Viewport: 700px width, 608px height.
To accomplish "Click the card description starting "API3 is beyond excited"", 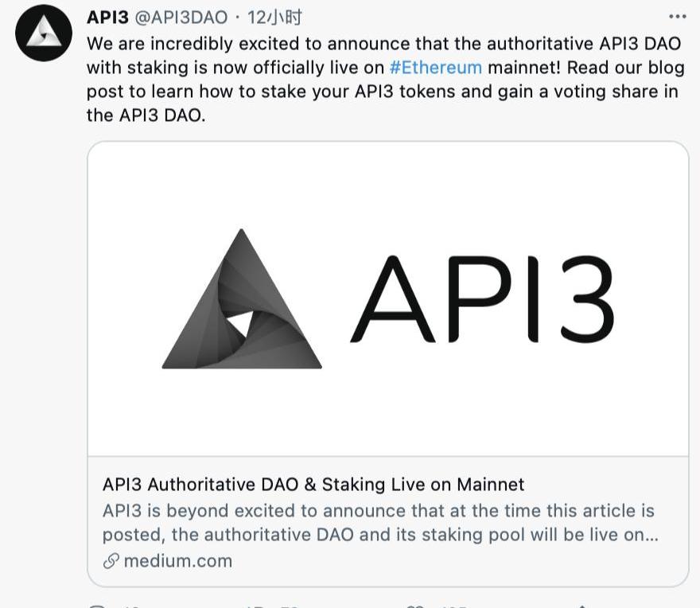I will point(379,522).
